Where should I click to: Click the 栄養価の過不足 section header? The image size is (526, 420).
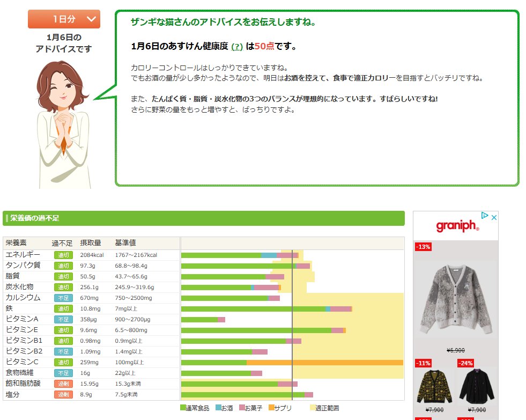(x=204, y=218)
